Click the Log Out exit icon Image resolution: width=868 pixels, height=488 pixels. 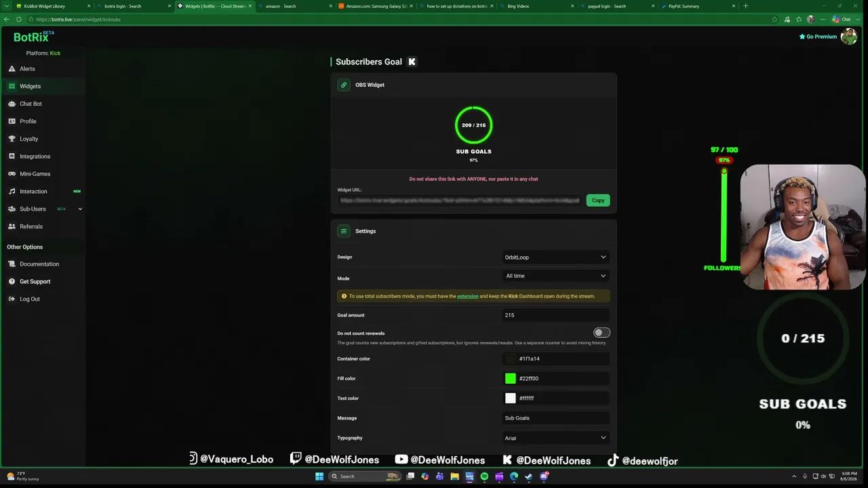pyautogui.click(x=12, y=299)
